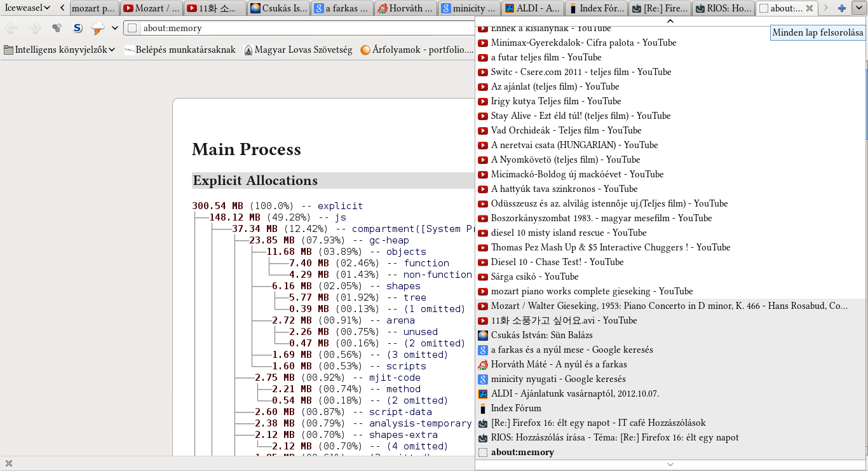Select 'Stay Alive - Ezt éld túl!' entry

point(670,116)
